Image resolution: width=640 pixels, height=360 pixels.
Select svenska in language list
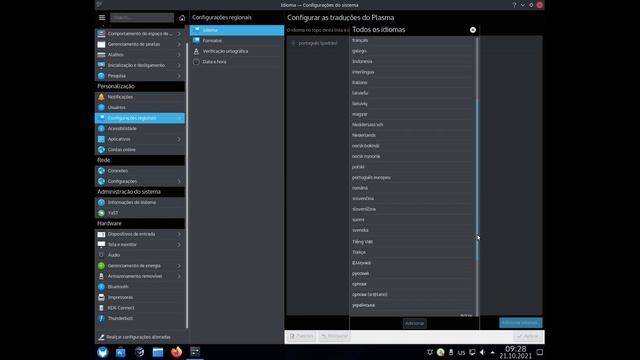(x=412, y=230)
